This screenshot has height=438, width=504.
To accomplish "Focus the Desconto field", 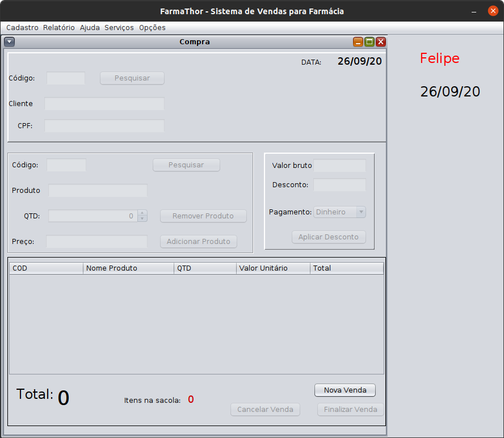I will click(339, 185).
